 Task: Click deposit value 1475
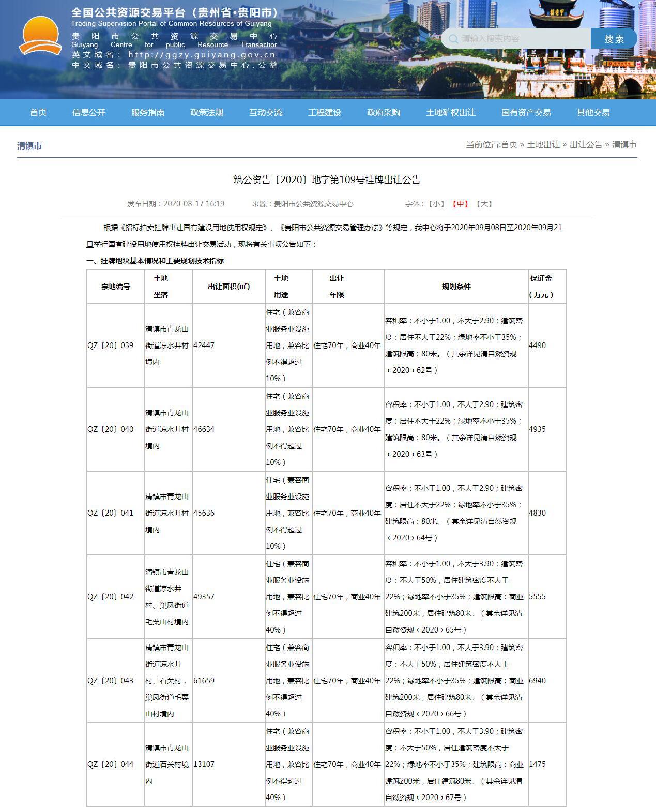pos(538,764)
